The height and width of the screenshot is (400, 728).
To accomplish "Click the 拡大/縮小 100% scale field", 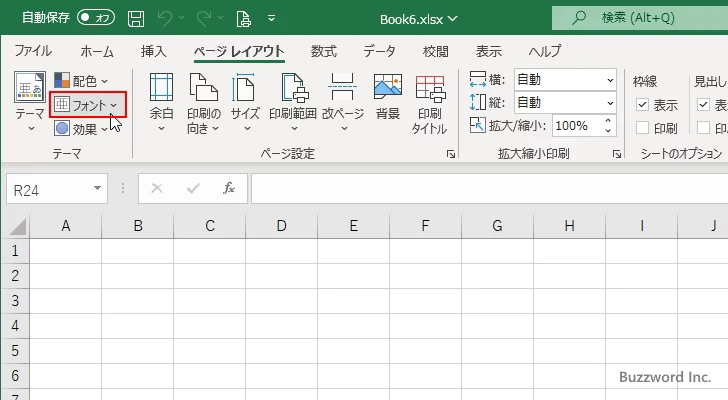I will (577, 126).
